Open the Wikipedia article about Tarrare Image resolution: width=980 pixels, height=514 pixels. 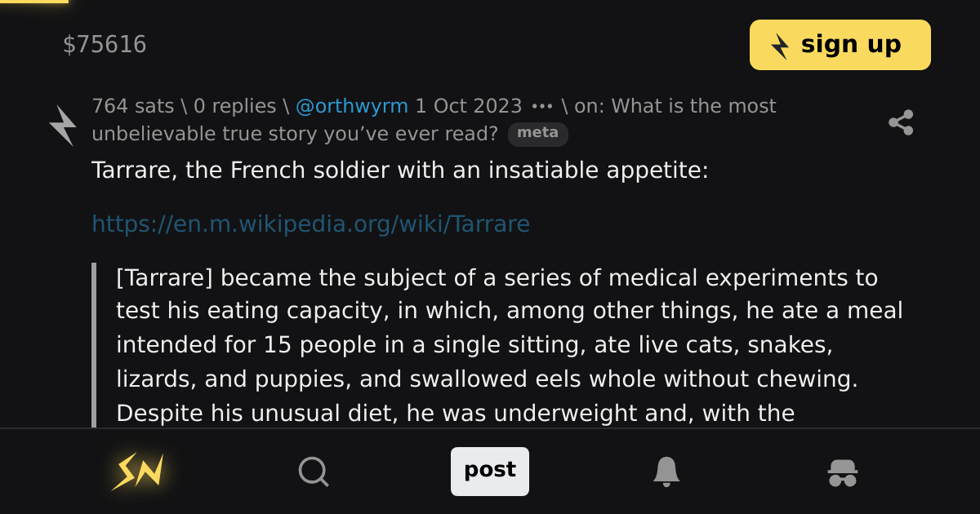tap(312, 224)
